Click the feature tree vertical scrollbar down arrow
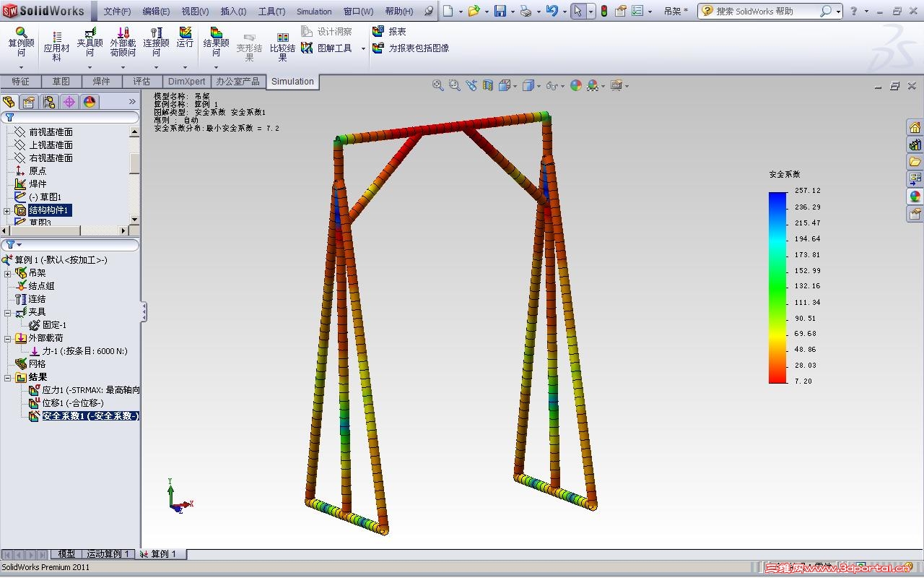924x578 pixels. [134, 219]
